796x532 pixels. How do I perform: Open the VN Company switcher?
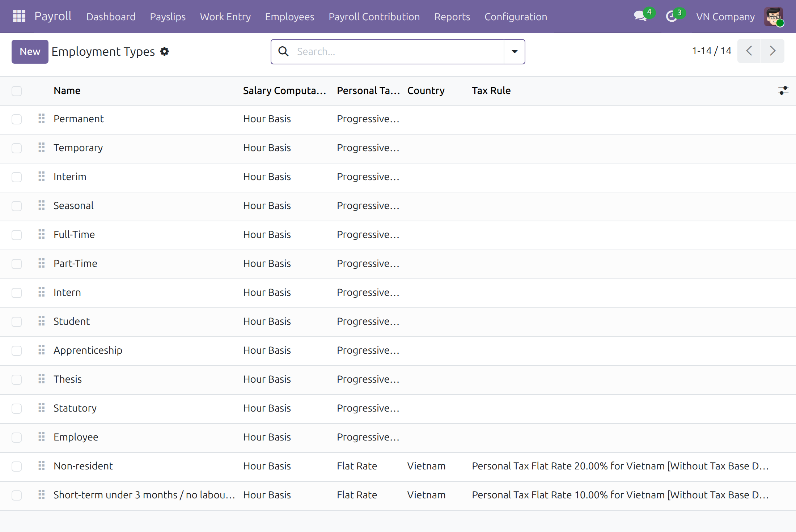click(x=725, y=17)
